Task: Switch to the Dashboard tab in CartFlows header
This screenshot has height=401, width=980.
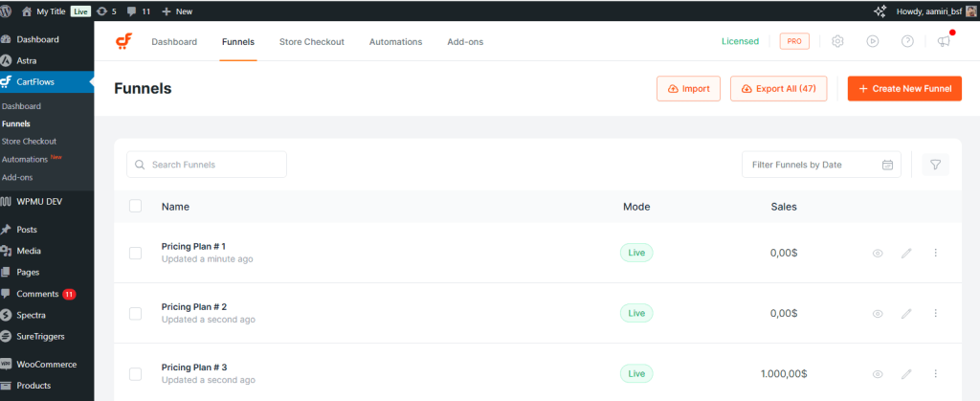Action: [x=174, y=42]
